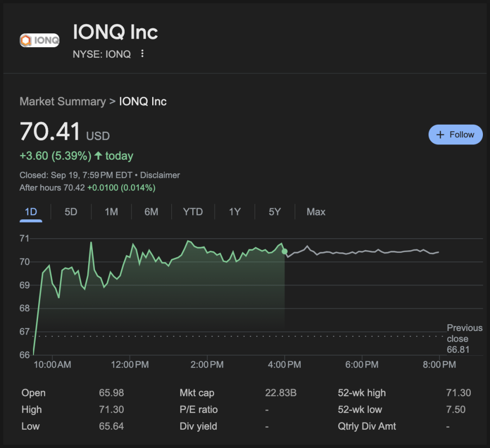Viewport: 490px width, 448px height.
Task: Click the 6:00 PM axis label
Action: coord(362,365)
